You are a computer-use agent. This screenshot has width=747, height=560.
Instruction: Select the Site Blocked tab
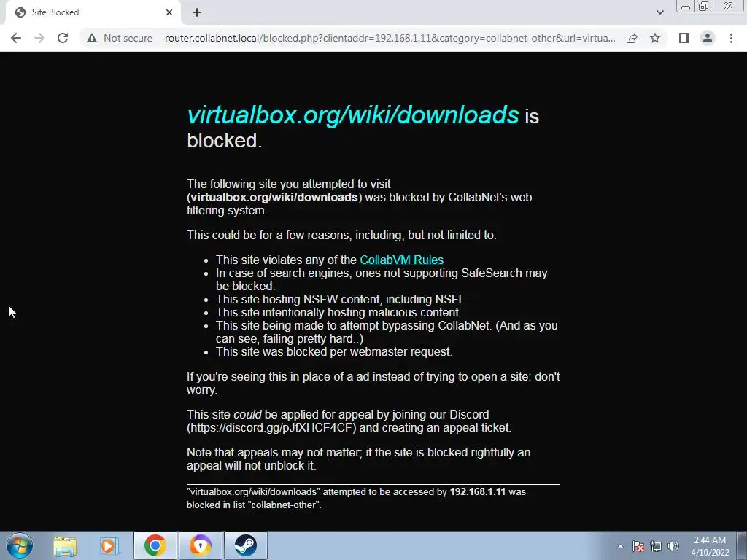(x=93, y=12)
